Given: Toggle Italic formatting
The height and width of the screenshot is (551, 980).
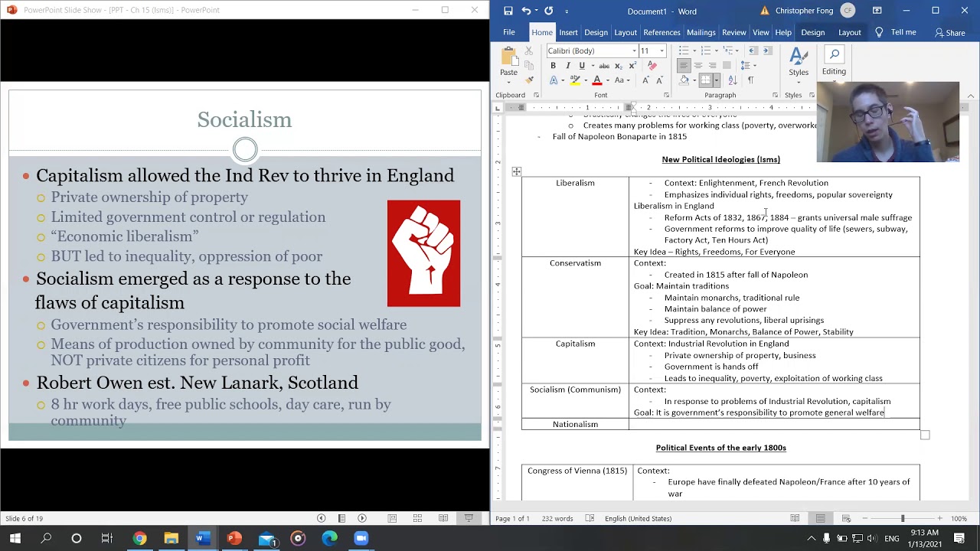Looking at the screenshot, I should tap(567, 66).
